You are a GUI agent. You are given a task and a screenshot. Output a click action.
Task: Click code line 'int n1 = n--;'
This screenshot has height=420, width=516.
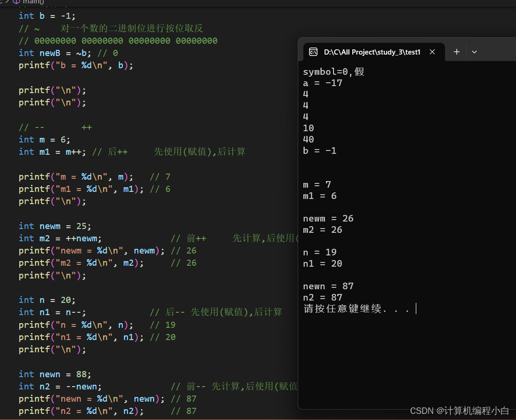pyautogui.click(x=52, y=312)
